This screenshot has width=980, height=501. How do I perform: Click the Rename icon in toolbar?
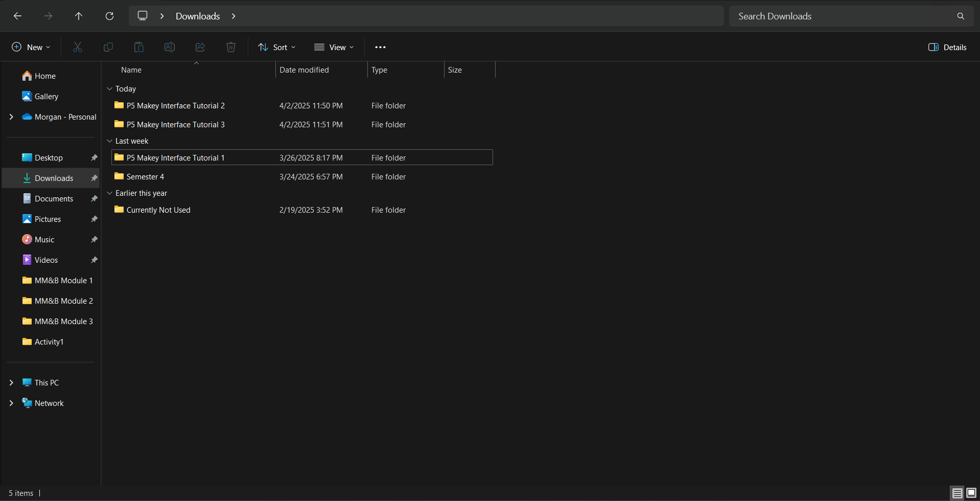click(x=170, y=47)
